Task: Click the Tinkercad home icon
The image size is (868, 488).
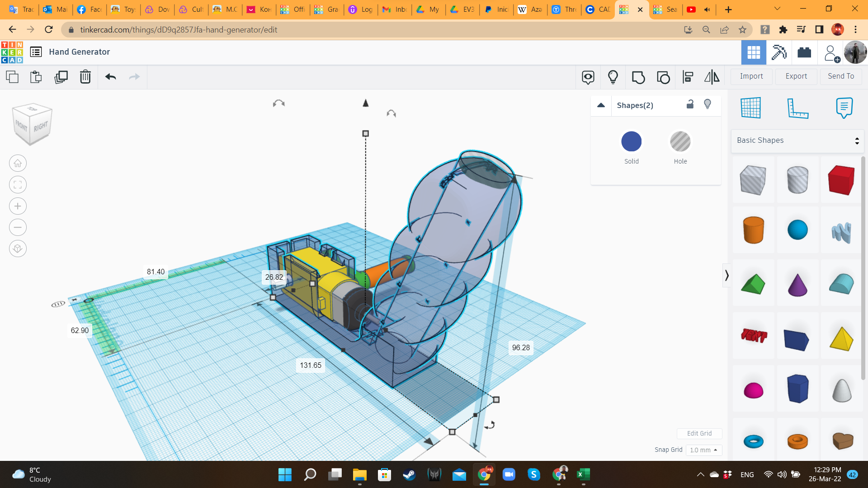Action: tap(13, 52)
